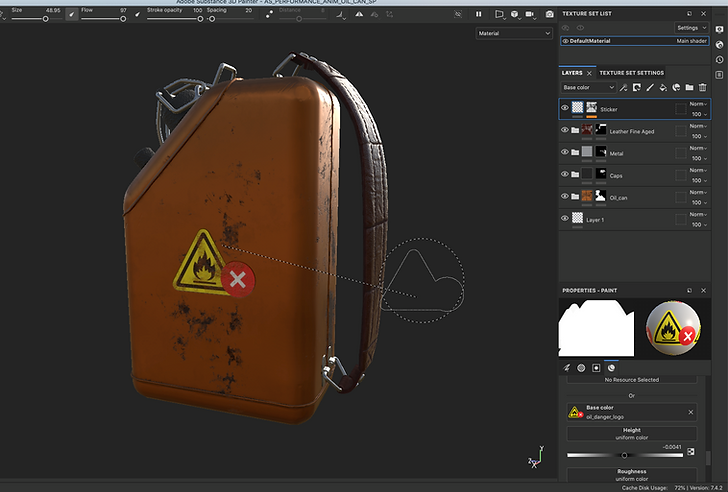The image size is (728, 492).
Task: Open Caps layer blending mode dropdown
Action: tap(698, 170)
